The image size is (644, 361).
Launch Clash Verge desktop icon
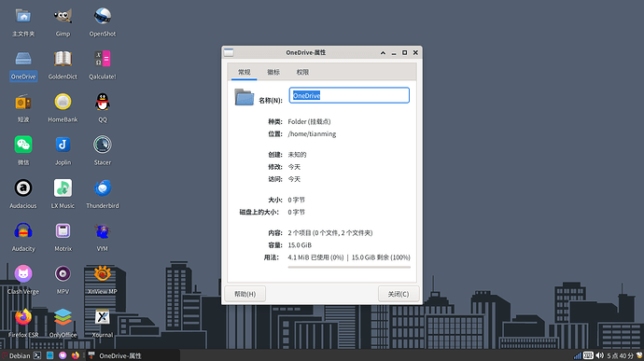23,274
